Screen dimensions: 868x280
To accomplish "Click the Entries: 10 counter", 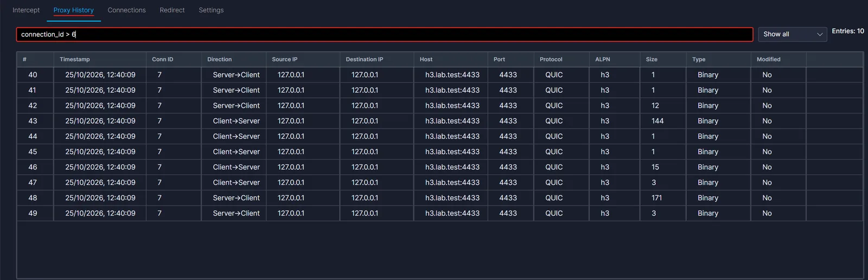I will point(848,31).
